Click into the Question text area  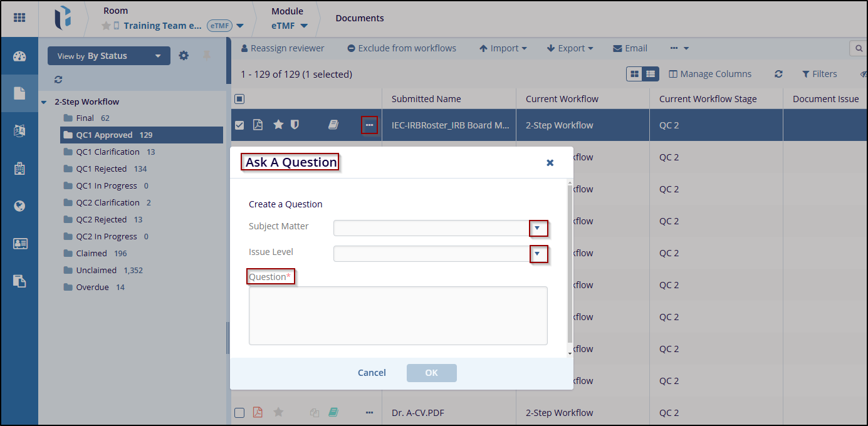398,316
